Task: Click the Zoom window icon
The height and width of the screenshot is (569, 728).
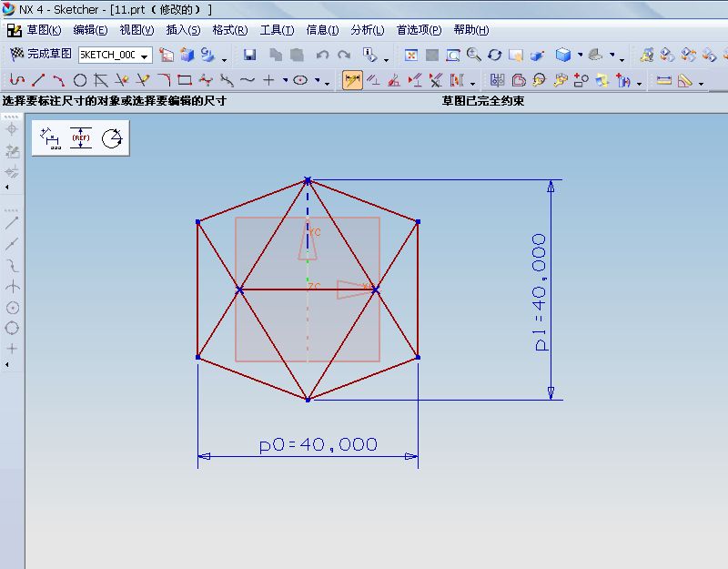Action: coord(452,55)
